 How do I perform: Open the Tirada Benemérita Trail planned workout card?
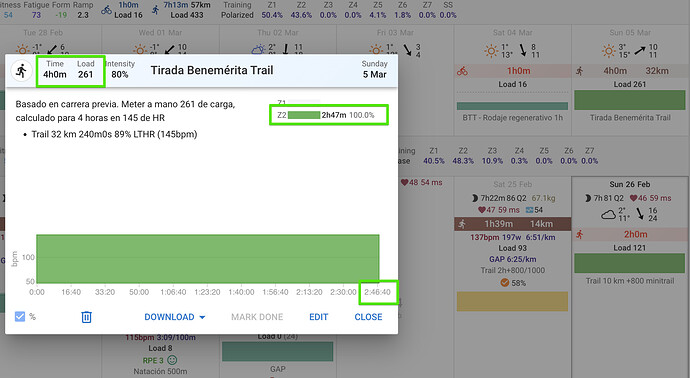click(x=630, y=100)
